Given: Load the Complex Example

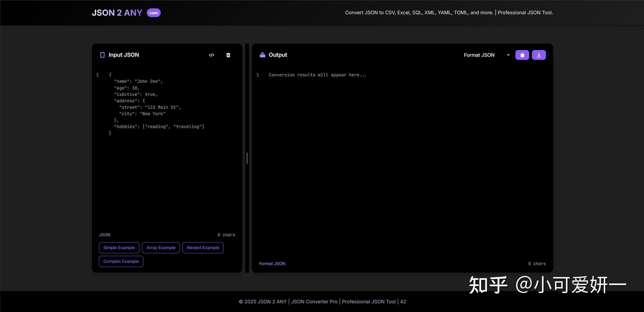Looking at the screenshot, I should [121, 261].
